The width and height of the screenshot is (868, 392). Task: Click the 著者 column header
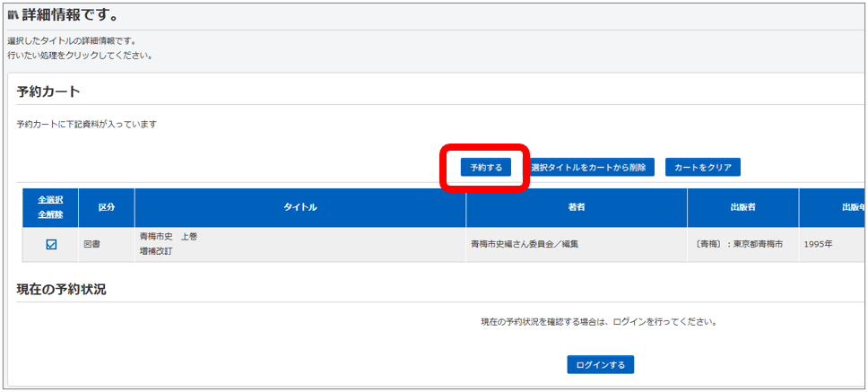[576, 207]
